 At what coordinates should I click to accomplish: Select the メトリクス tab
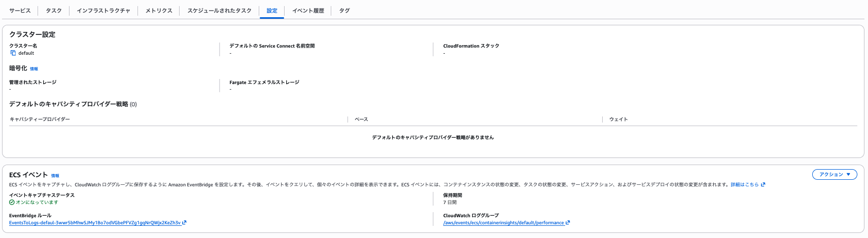coord(159,11)
